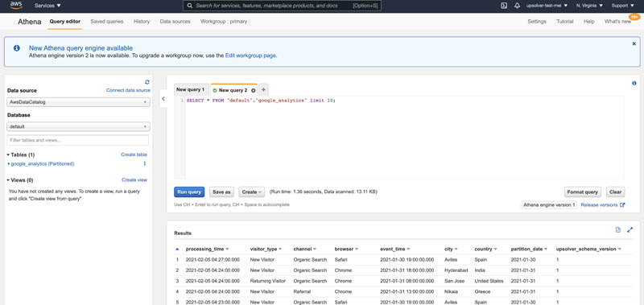Open the google_analytics table options menu

click(145, 163)
